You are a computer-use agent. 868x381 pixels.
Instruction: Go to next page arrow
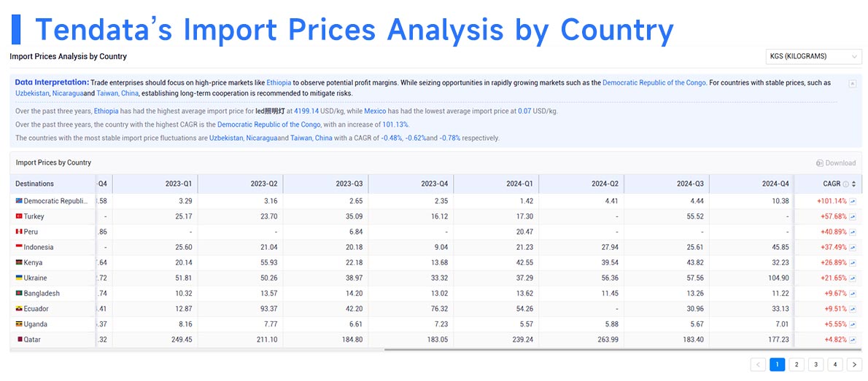pyautogui.click(x=854, y=364)
